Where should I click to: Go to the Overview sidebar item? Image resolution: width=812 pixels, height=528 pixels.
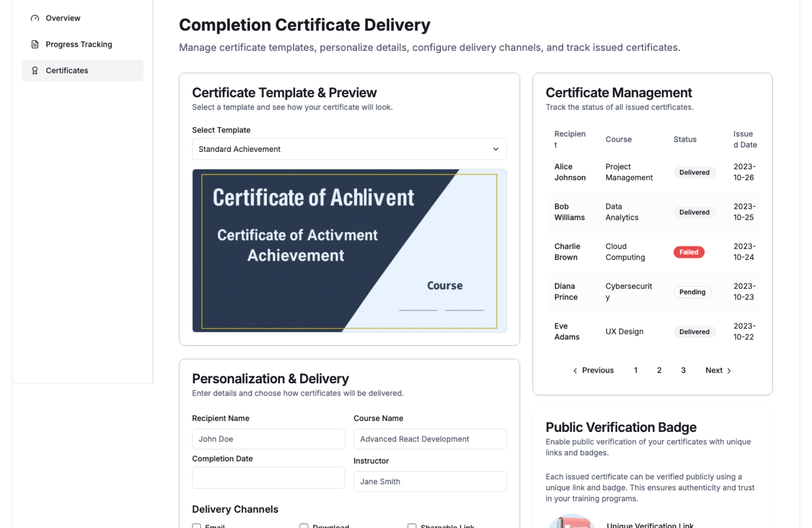[x=63, y=18]
